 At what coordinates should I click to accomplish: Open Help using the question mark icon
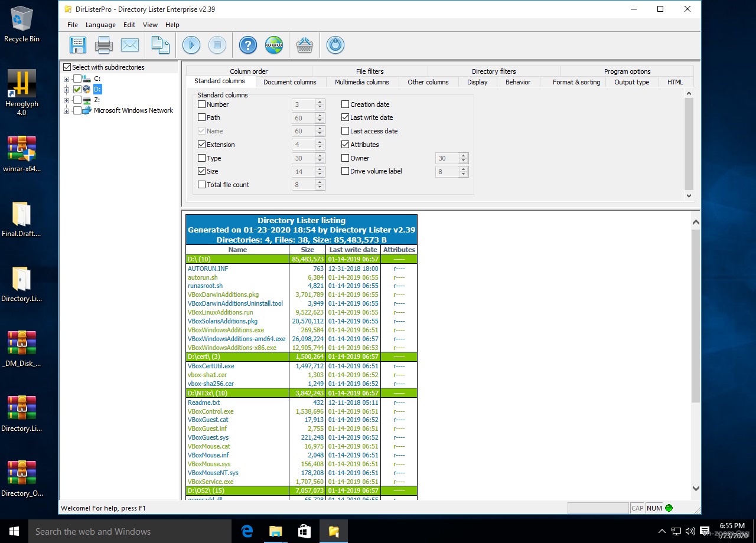(247, 44)
